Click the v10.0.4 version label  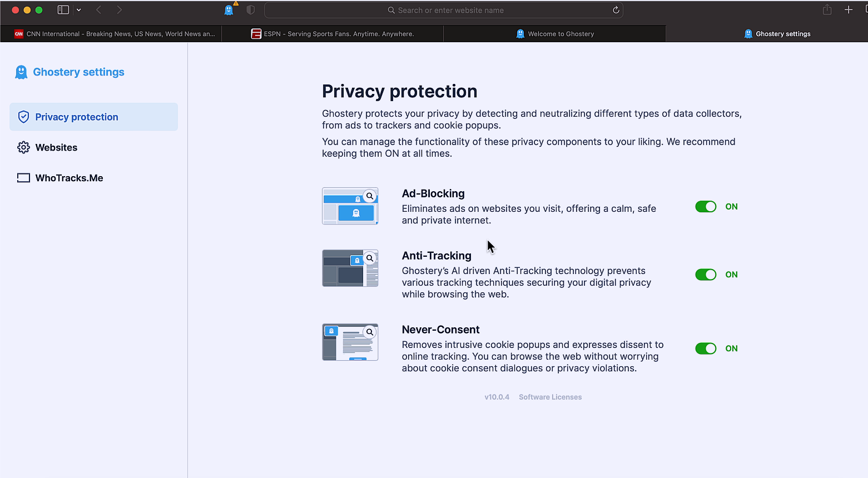(497, 397)
